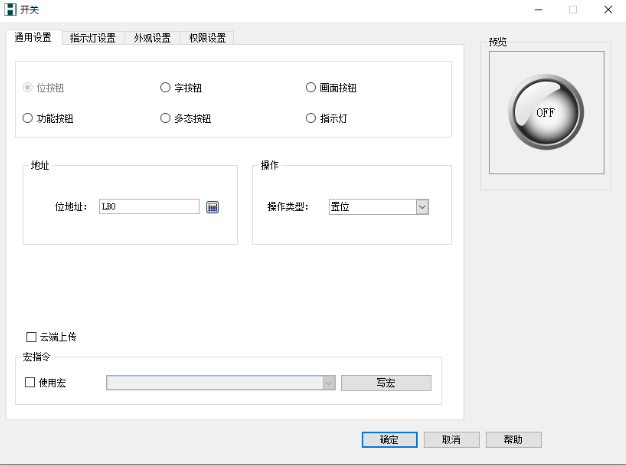Open the 外观设置 tab
This screenshot has width=626, height=466.
click(152, 38)
